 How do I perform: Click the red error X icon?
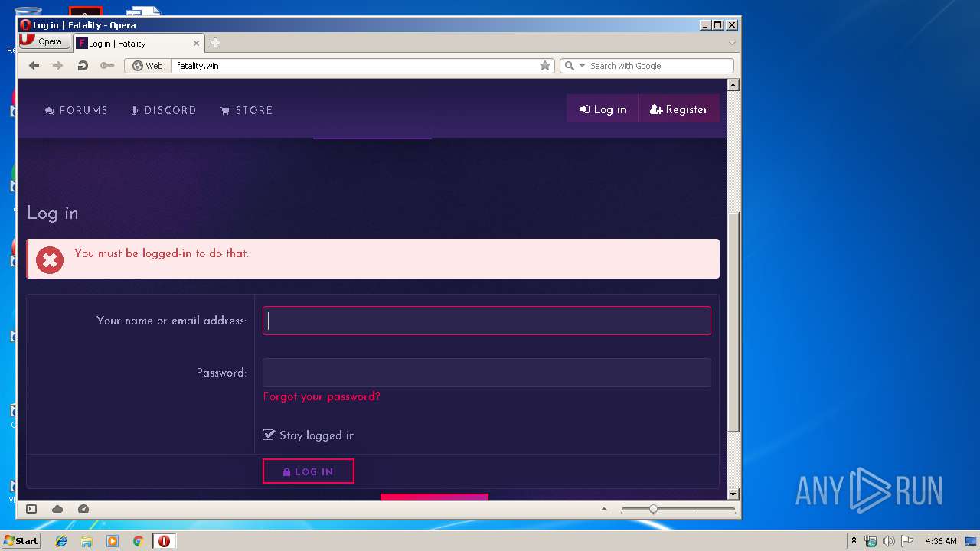click(50, 260)
